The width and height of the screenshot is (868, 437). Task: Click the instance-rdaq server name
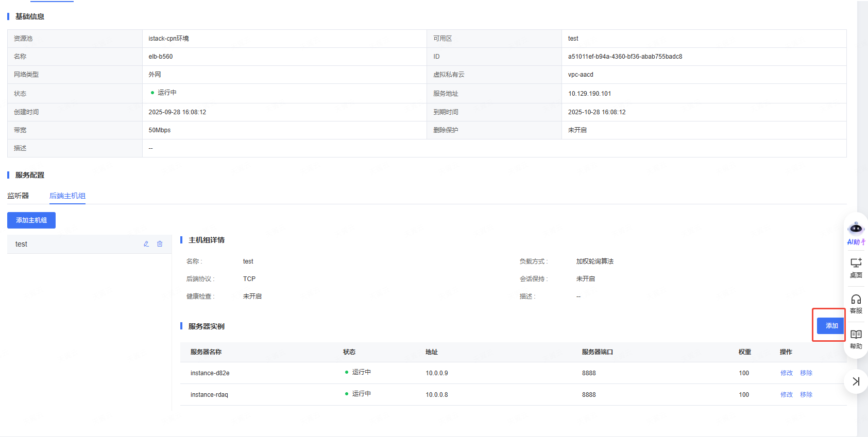(x=209, y=395)
